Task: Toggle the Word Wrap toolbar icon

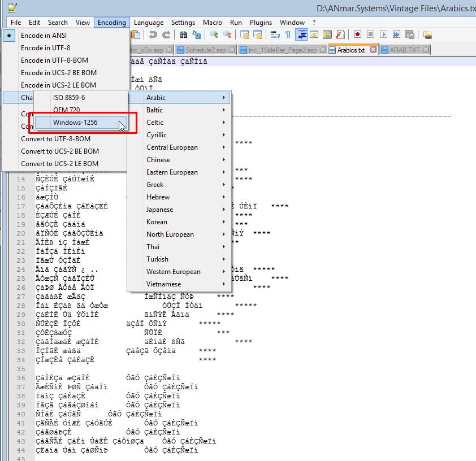Action: tap(275, 35)
